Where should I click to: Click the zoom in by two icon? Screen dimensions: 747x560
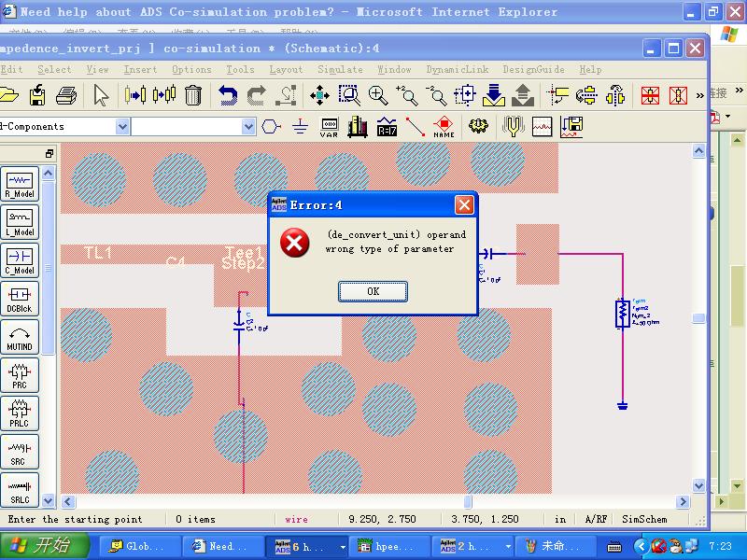click(407, 95)
